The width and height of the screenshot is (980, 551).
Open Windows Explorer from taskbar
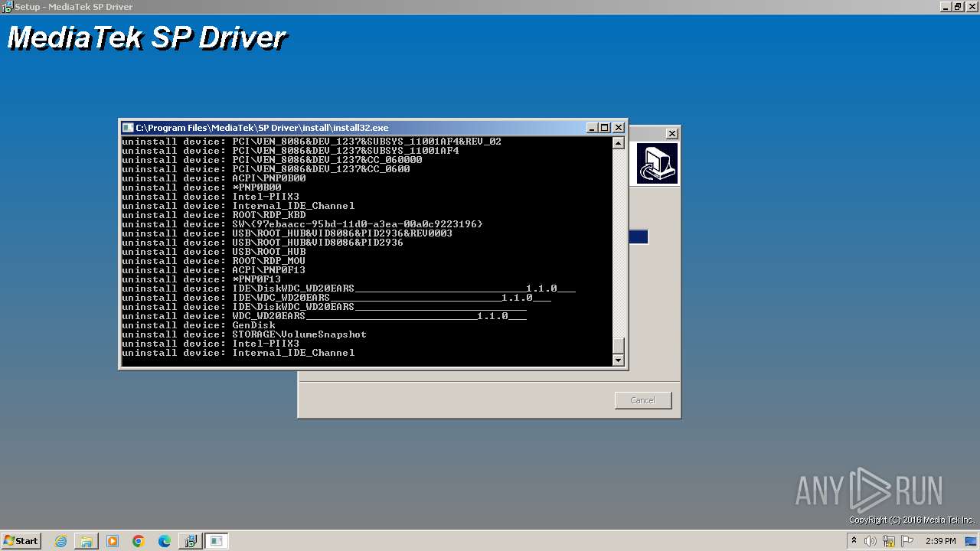87,541
